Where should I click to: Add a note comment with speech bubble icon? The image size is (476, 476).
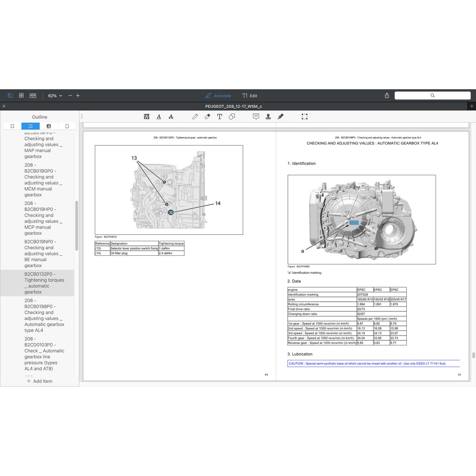256,117
